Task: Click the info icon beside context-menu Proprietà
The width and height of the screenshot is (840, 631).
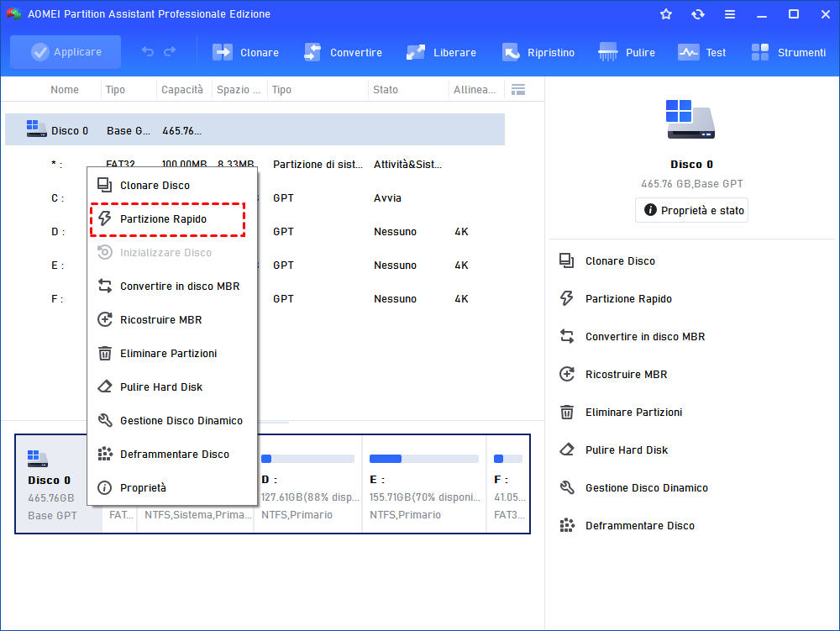Action: (105, 487)
